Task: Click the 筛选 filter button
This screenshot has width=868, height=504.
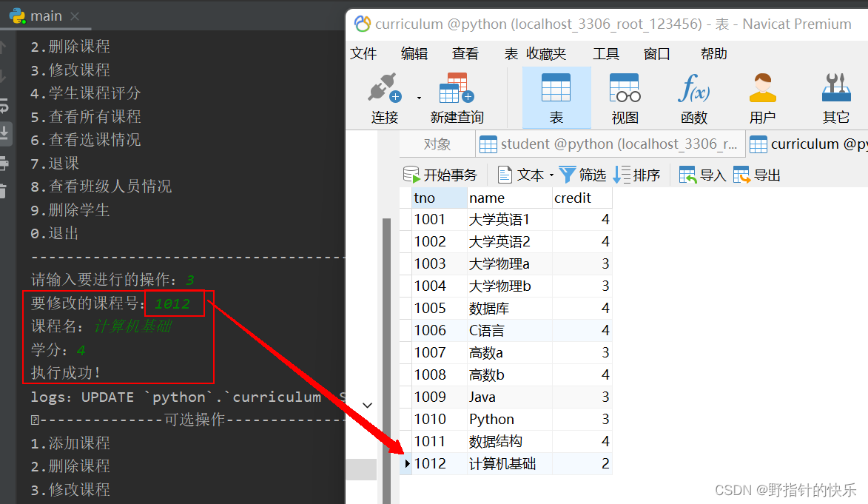Action: pos(582,175)
